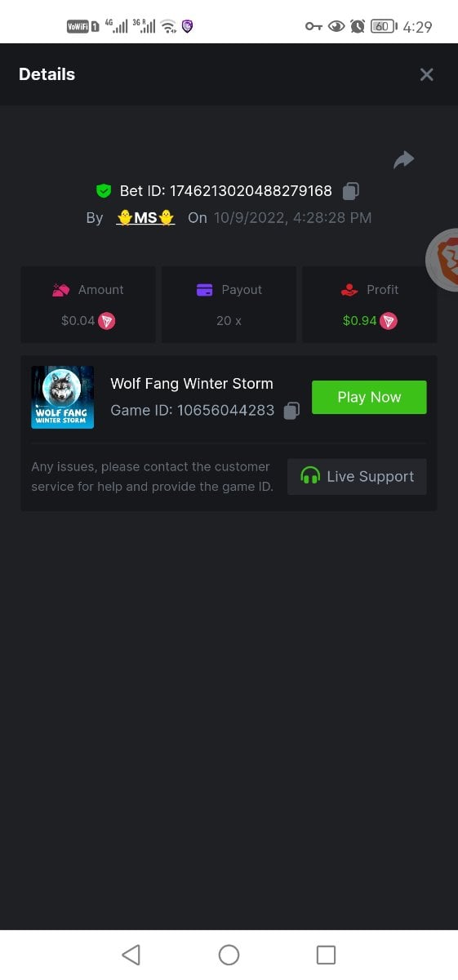Tap the green verified shield icon

[x=104, y=191]
